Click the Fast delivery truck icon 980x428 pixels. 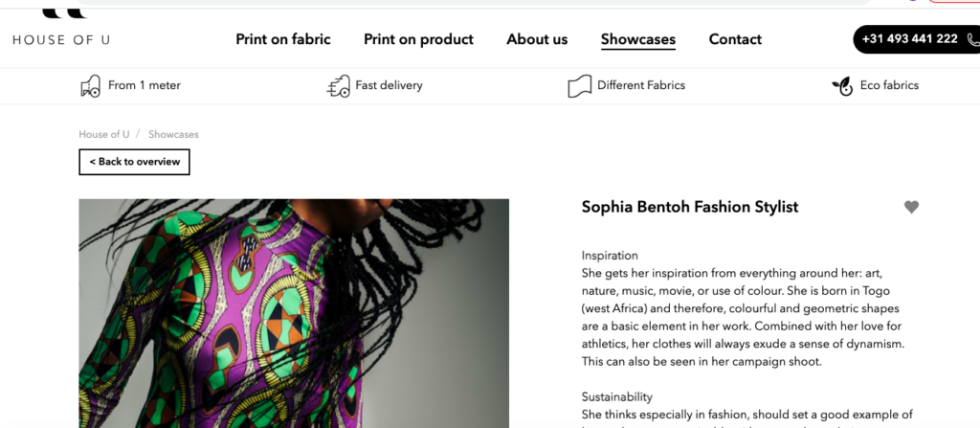pos(338,86)
